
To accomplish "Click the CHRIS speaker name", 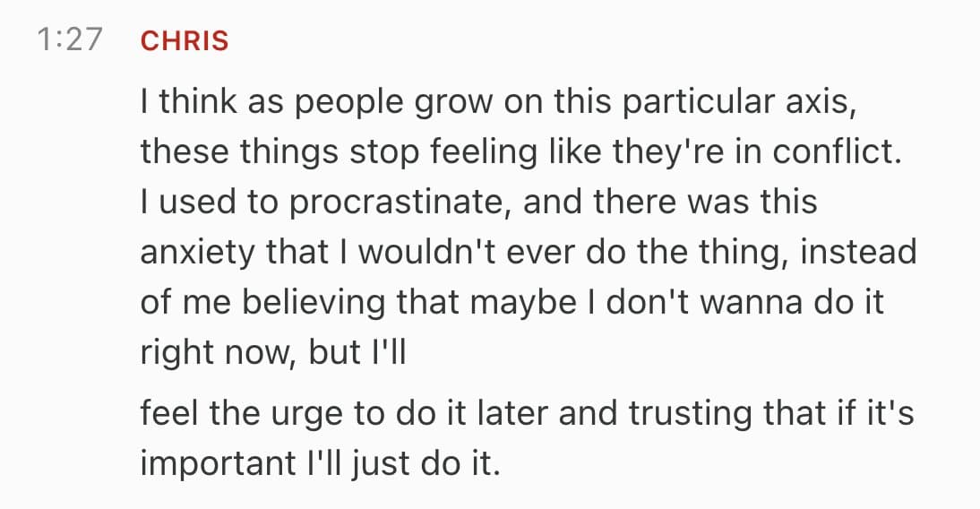I will coord(185,42).
